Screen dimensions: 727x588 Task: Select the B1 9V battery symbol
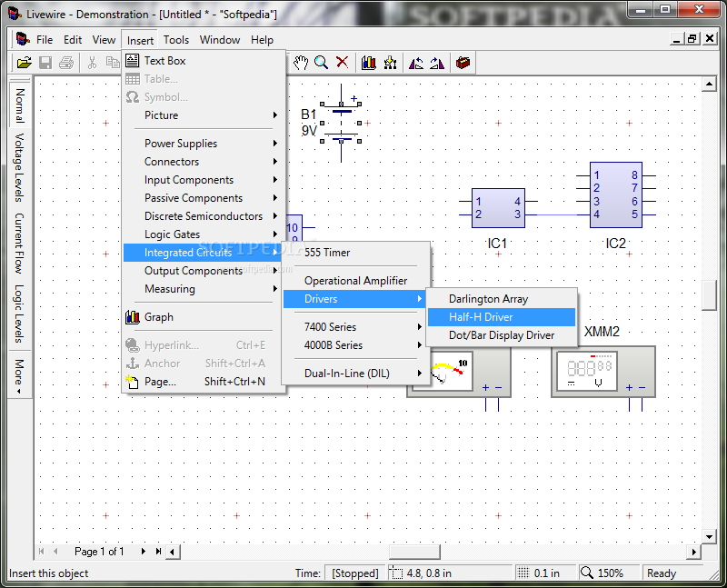[341, 123]
